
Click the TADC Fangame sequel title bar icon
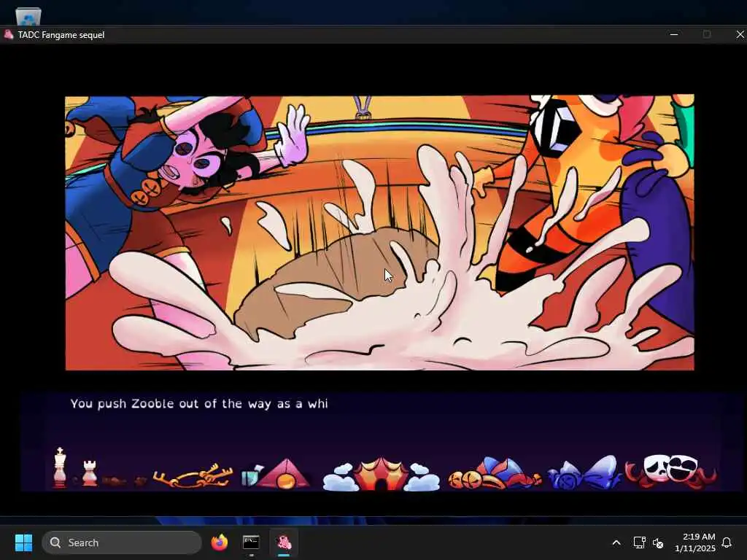tap(9, 35)
